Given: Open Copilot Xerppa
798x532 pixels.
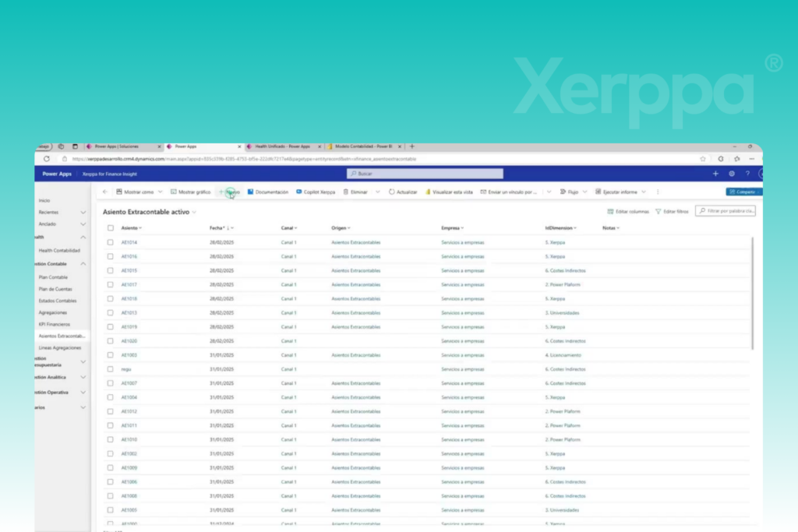Looking at the screenshot, I should 316,192.
